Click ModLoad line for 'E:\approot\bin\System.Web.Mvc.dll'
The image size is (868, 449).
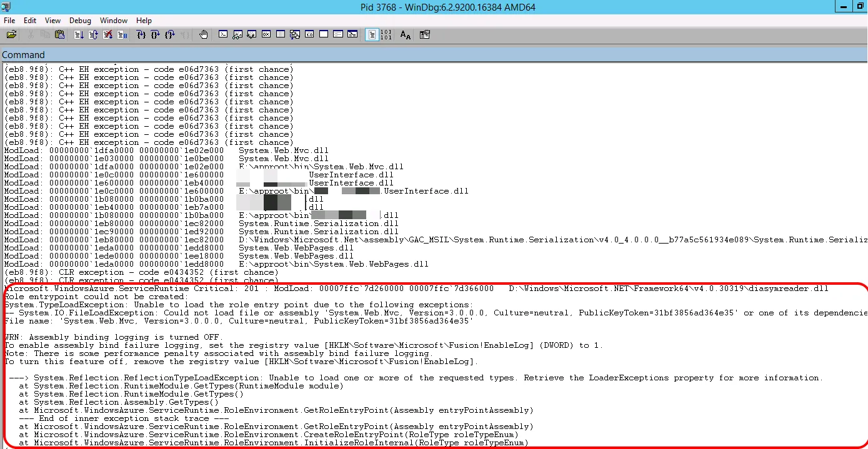[x=204, y=167]
